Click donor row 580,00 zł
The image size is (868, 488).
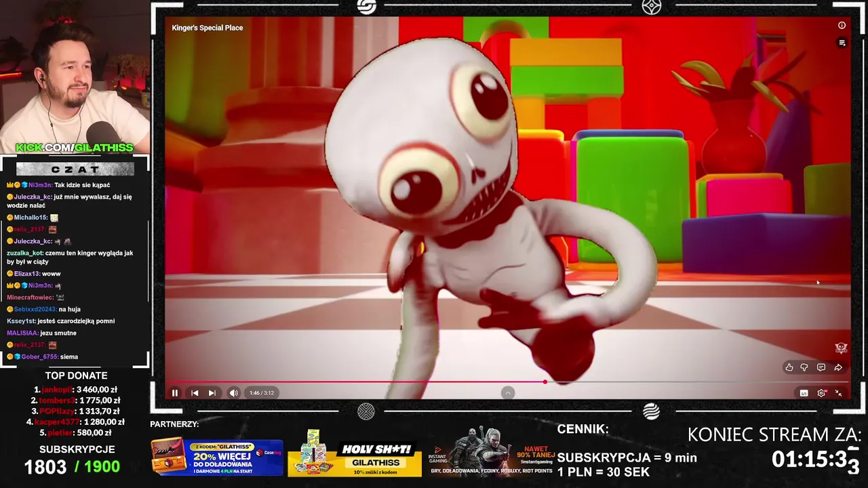[76, 433]
